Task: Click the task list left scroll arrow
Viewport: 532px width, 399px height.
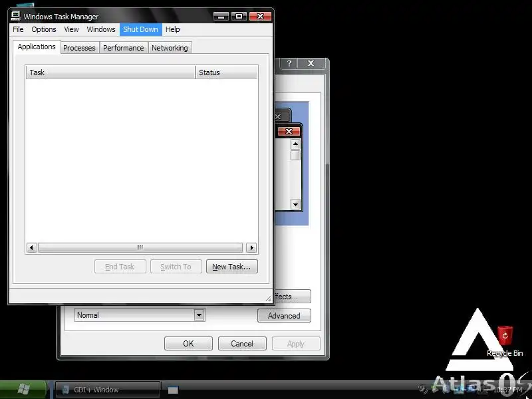Action: pyautogui.click(x=31, y=247)
